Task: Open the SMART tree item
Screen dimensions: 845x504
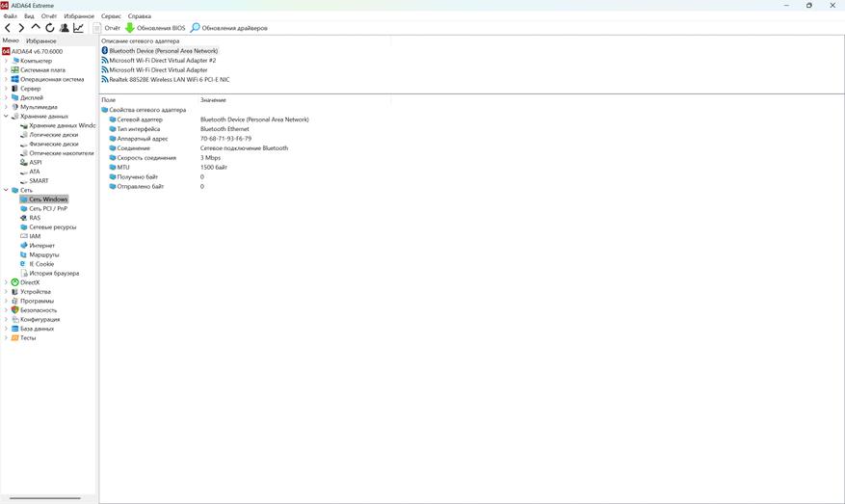Action: 34,180
